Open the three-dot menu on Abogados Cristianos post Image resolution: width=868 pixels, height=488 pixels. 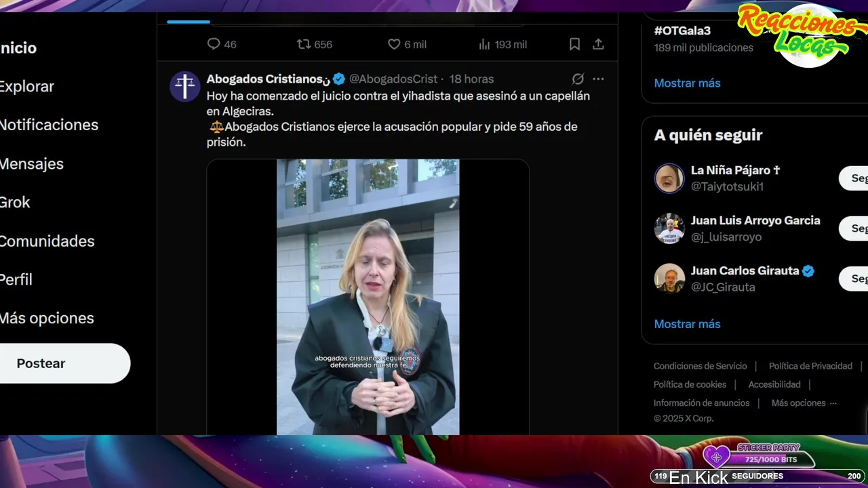pos(598,79)
